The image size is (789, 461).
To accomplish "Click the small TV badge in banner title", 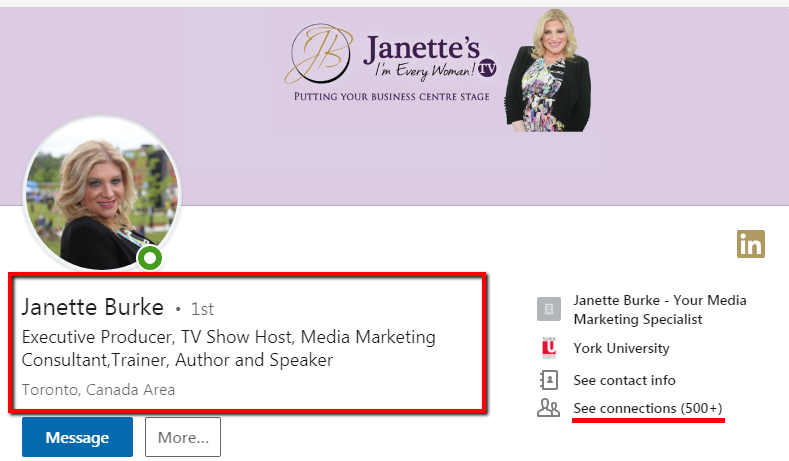I will tap(487, 68).
